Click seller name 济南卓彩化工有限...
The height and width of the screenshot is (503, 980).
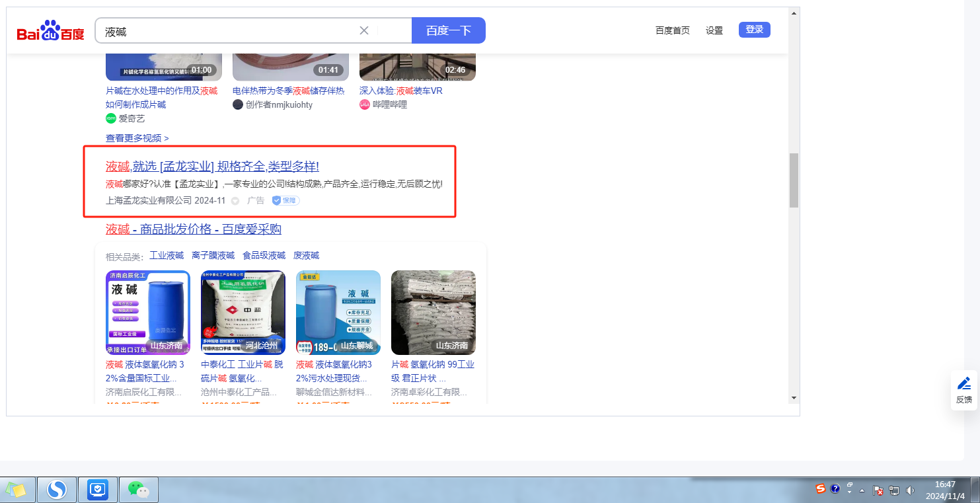tap(429, 392)
